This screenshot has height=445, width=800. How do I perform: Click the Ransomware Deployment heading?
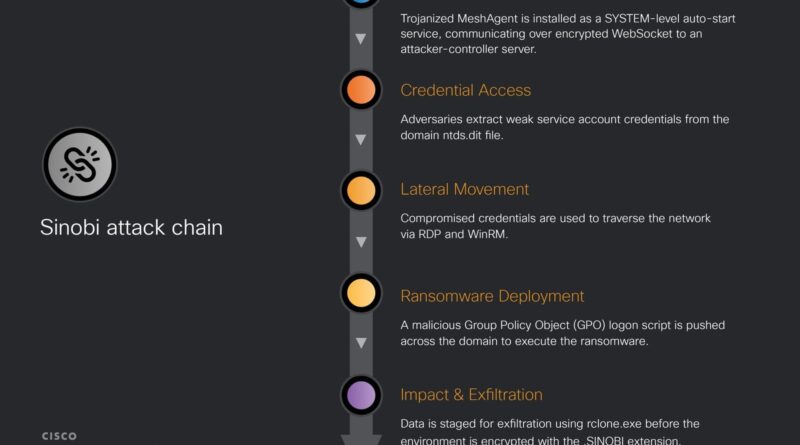492,296
